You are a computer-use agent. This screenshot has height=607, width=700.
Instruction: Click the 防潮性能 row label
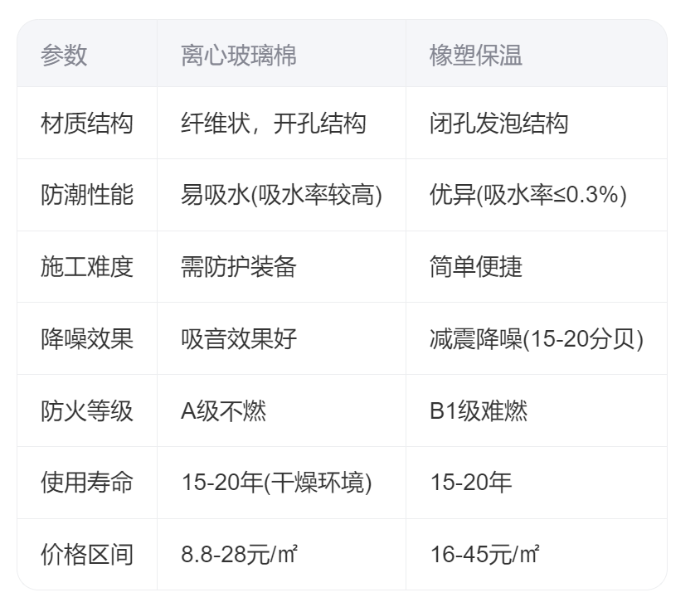click(87, 195)
